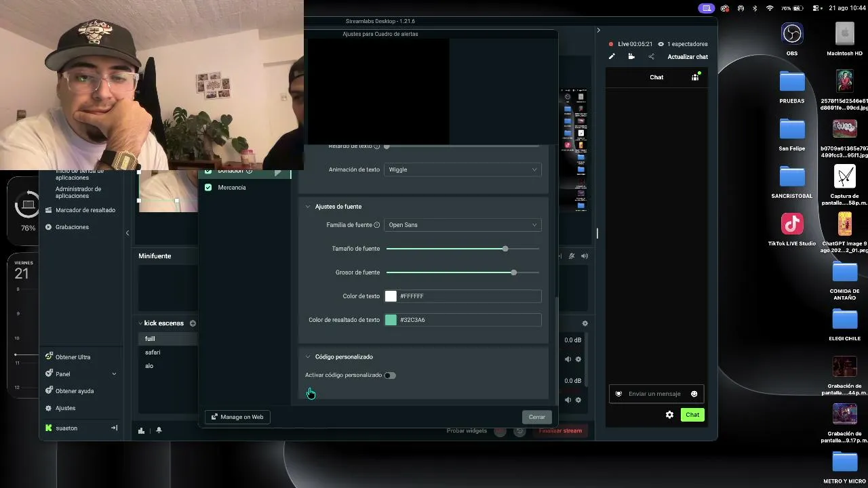Image resolution: width=868 pixels, height=488 pixels.
Task: Open Marcador de resaltado in the sidebar
Action: pyautogui.click(x=85, y=210)
